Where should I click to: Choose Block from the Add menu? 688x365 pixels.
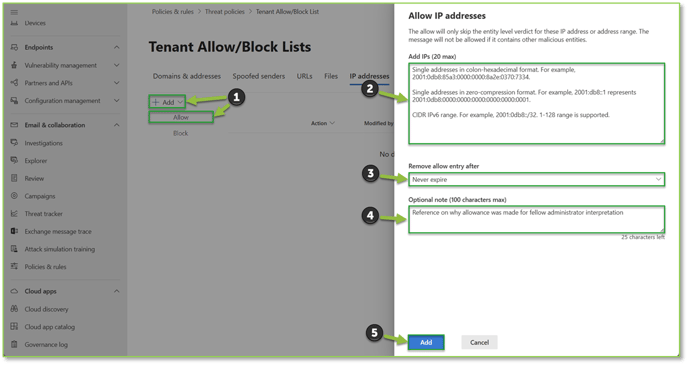click(180, 133)
